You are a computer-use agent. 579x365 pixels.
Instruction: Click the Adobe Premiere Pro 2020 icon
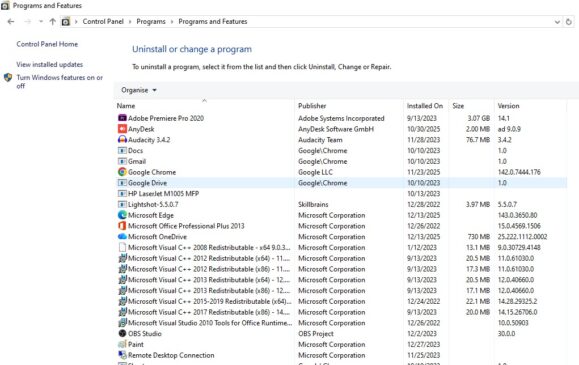122,118
